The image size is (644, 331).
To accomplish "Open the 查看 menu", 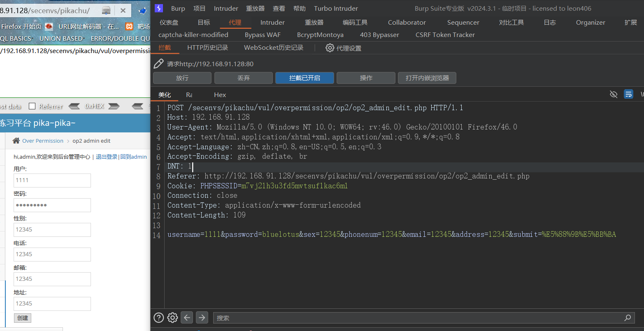I will 279,8.
